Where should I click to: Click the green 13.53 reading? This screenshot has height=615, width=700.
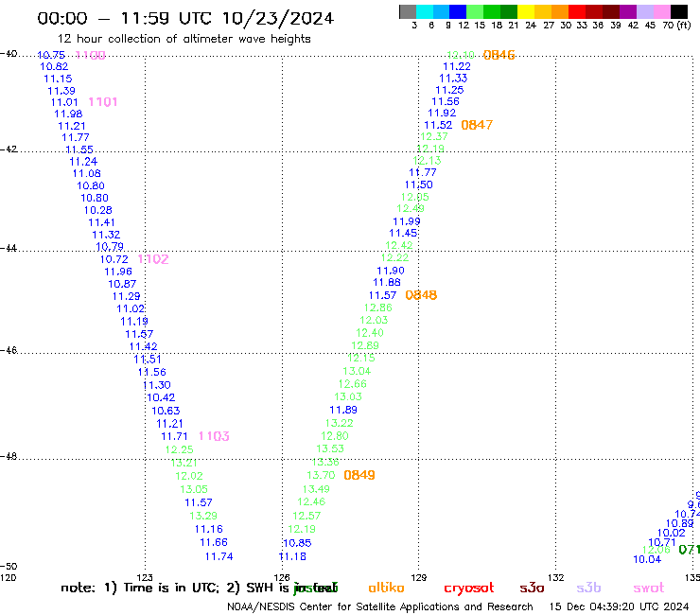tap(330, 448)
